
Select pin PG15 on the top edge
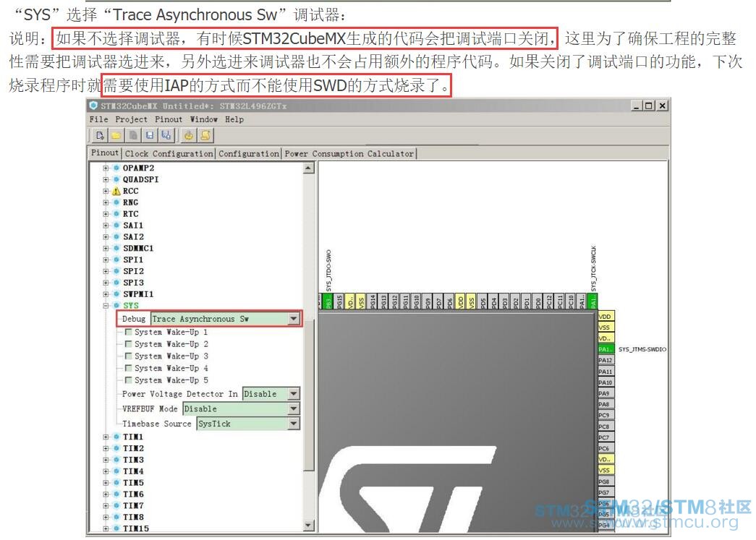339,301
